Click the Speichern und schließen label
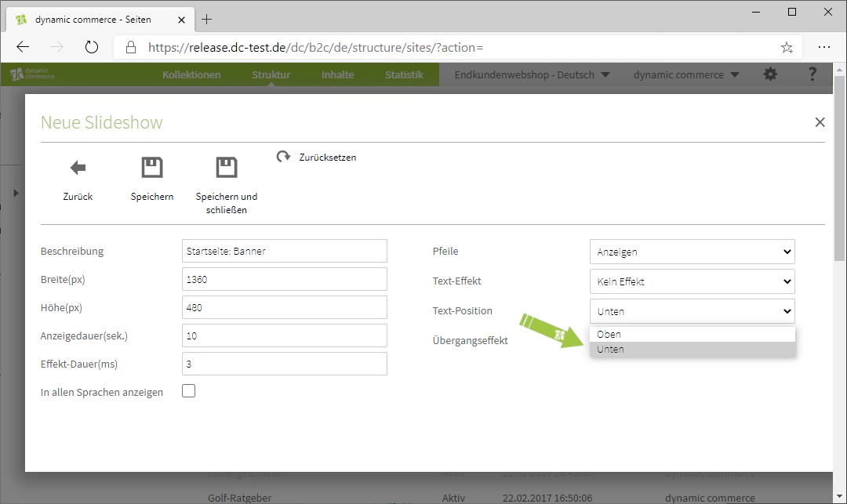847x504 pixels. point(227,203)
